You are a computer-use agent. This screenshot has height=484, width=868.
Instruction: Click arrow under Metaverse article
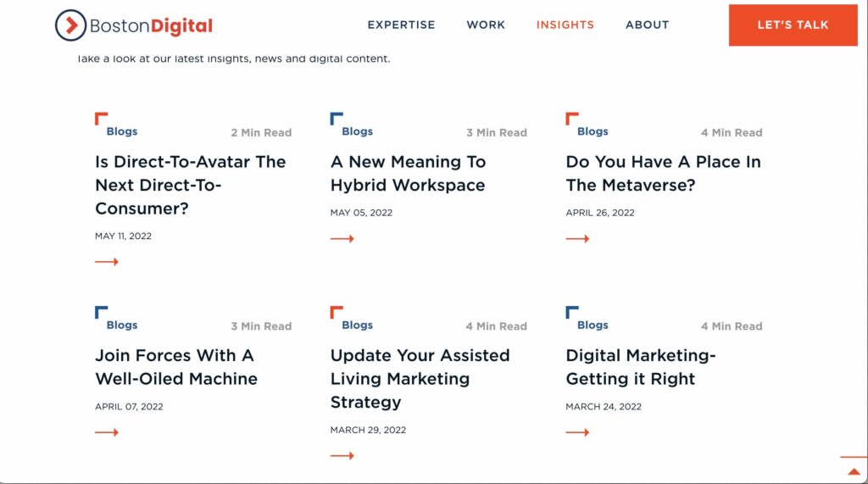click(x=577, y=239)
